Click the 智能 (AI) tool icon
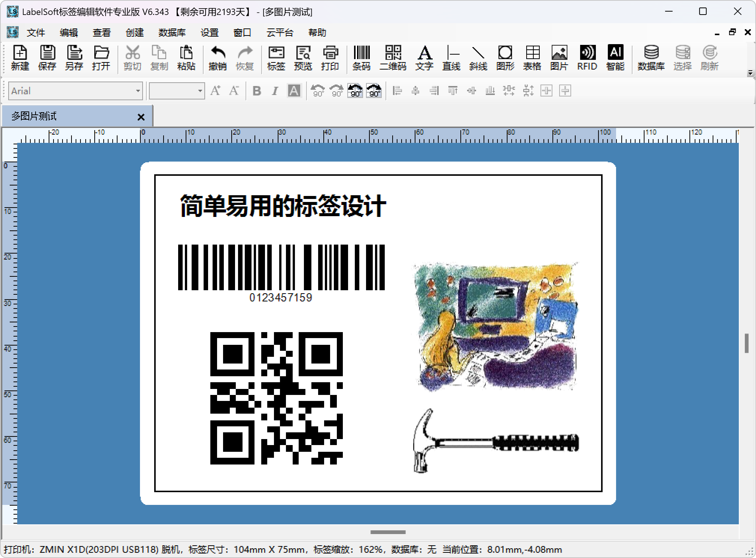The height and width of the screenshot is (558, 756). (x=615, y=58)
